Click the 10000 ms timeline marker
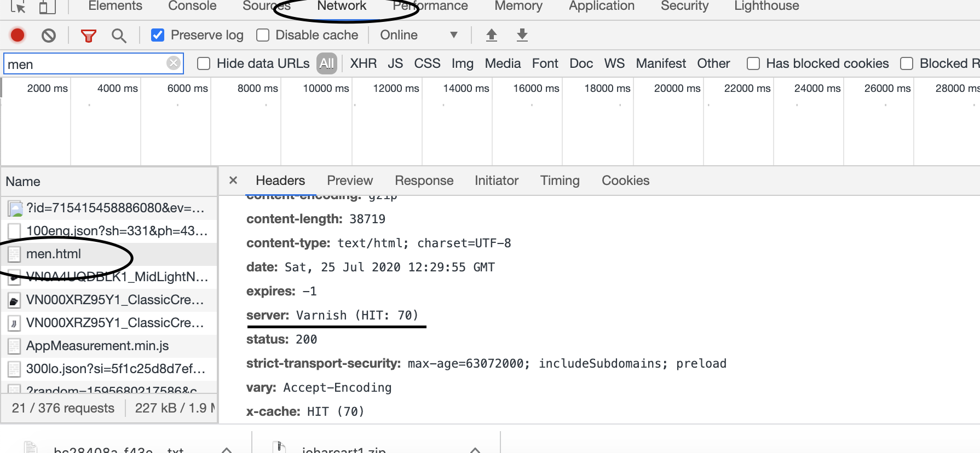 click(326, 88)
